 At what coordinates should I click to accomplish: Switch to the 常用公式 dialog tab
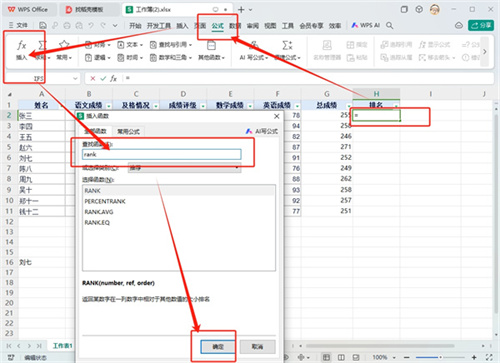click(x=128, y=131)
